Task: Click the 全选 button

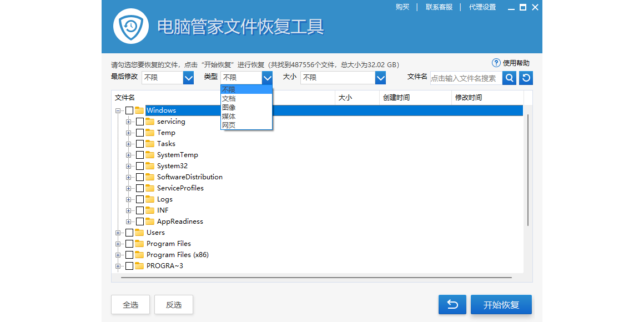Action: click(130, 305)
